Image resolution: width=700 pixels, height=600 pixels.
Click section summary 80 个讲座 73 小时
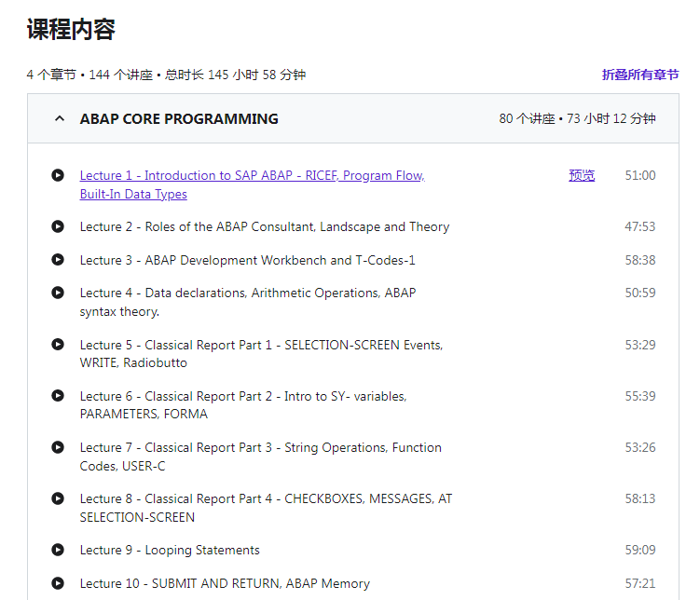pyautogui.click(x=577, y=118)
